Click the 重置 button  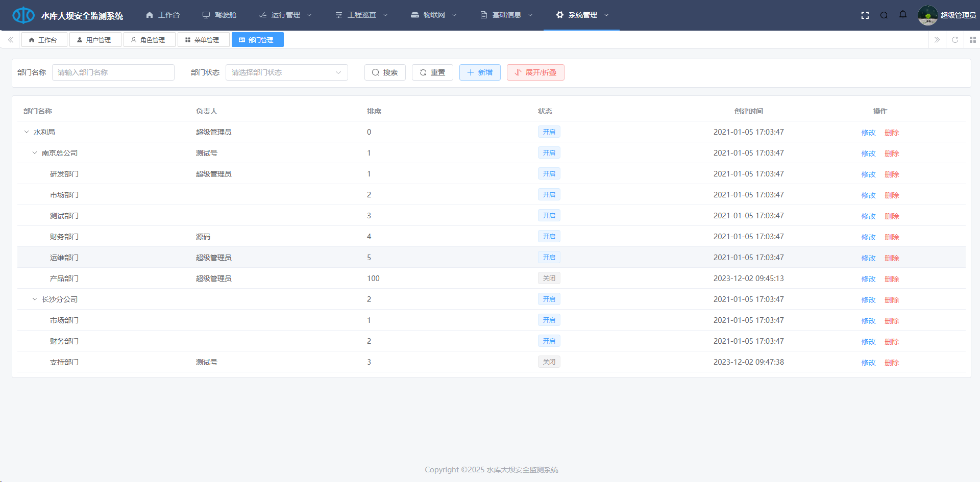[x=432, y=72]
